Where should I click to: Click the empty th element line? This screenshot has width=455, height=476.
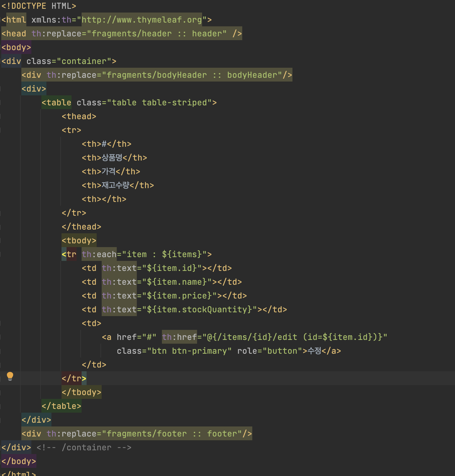point(104,199)
